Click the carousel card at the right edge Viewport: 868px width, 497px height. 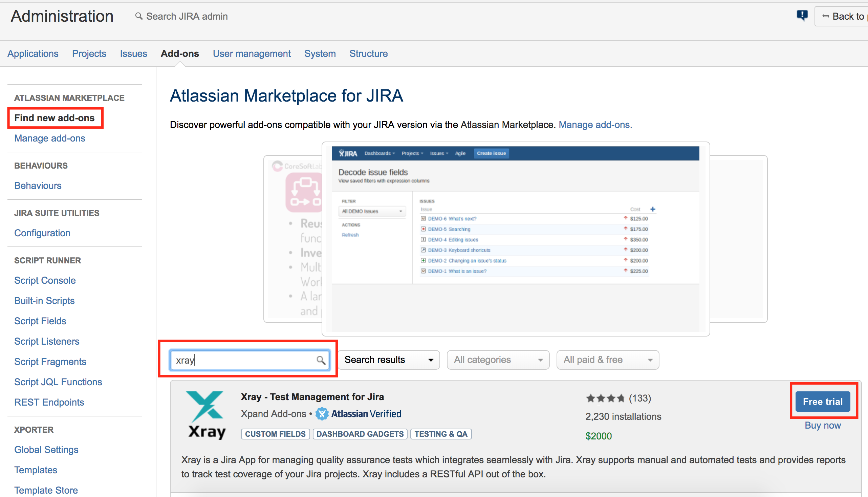click(739, 239)
